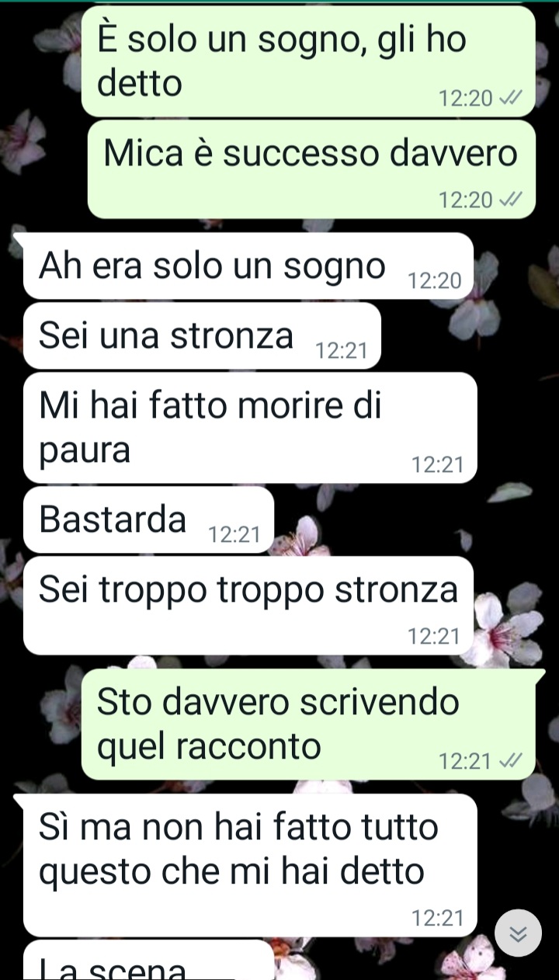Tap the "Sei troppo troppo stronza" message
This screenshot has width=559, height=980.
(x=248, y=606)
